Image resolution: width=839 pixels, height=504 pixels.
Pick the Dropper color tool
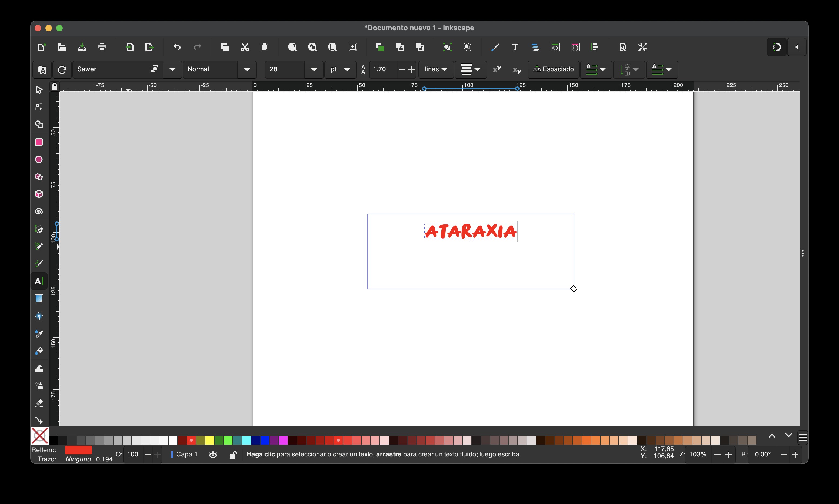click(39, 334)
